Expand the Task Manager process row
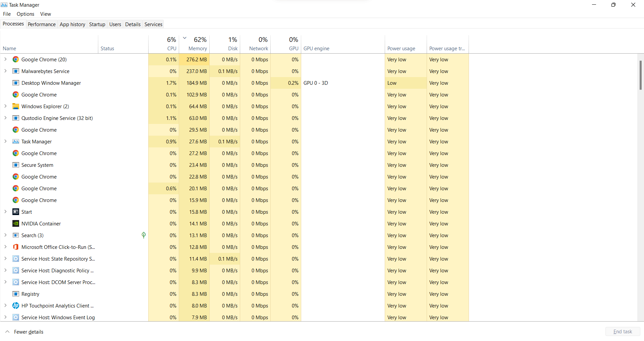The width and height of the screenshot is (644, 341). click(5, 141)
